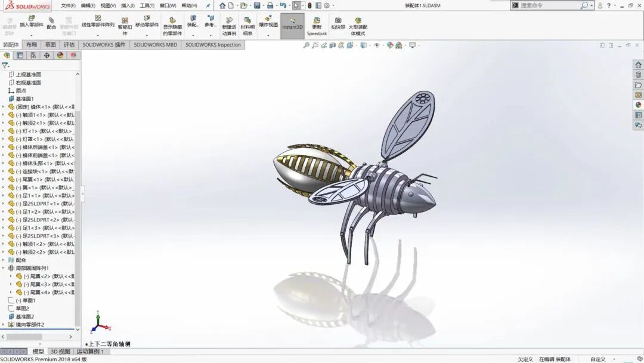
Task: Open the Options gear icon
Action: click(x=327, y=6)
